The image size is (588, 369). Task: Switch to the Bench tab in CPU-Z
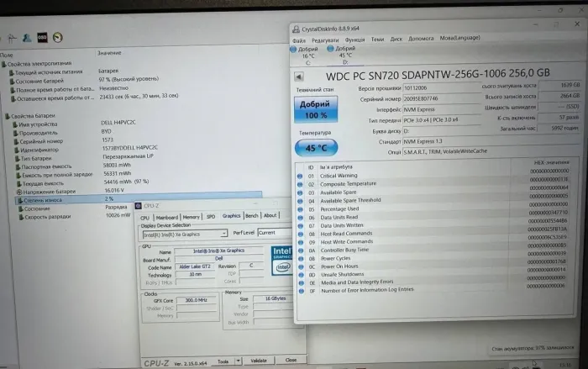click(251, 217)
